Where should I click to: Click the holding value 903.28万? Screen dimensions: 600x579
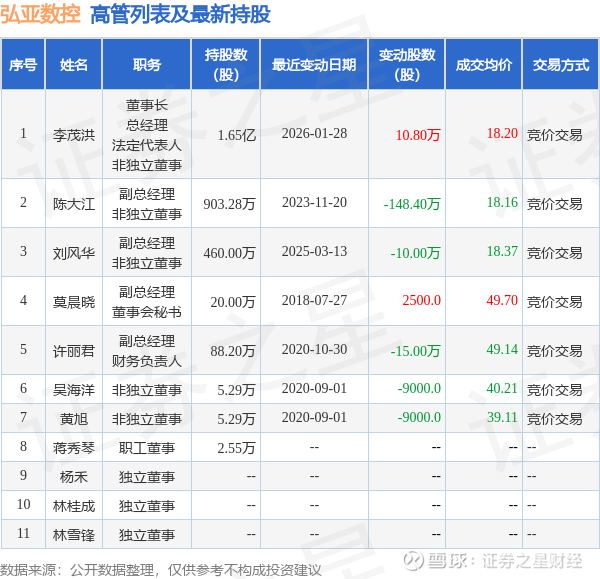coord(229,204)
